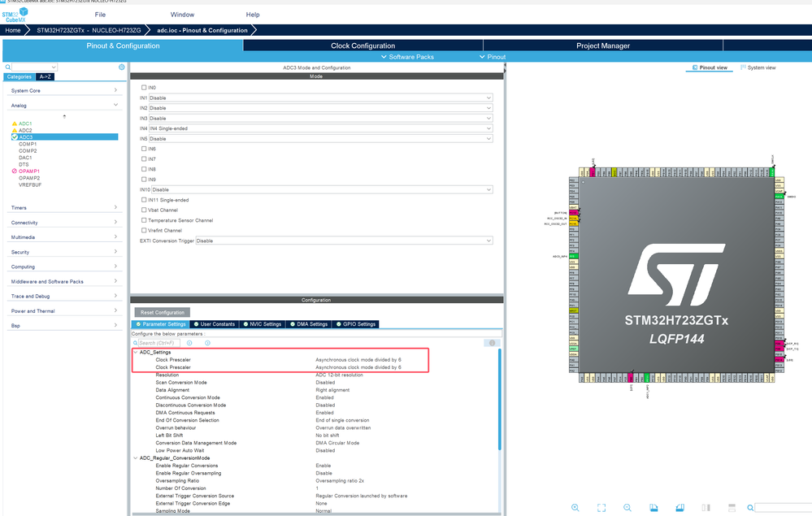Click the parameter search field

[159, 343]
